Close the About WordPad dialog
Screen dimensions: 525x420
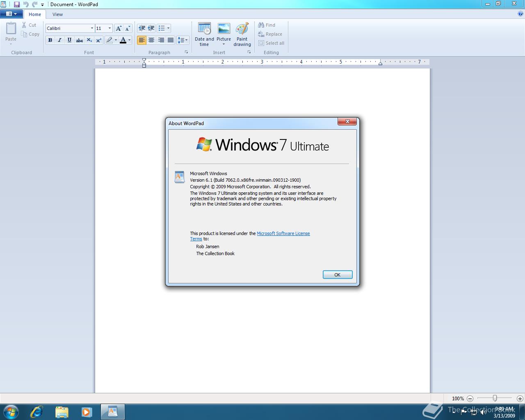coord(347,121)
